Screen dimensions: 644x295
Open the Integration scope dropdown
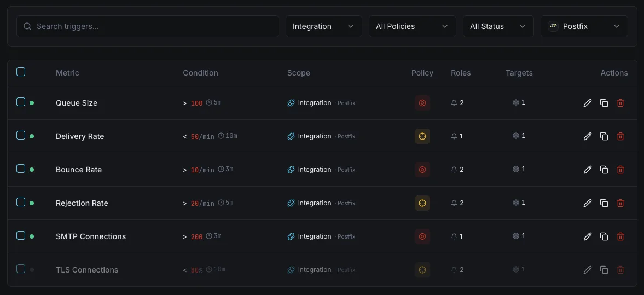pyautogui.click(x=324, y=26)
